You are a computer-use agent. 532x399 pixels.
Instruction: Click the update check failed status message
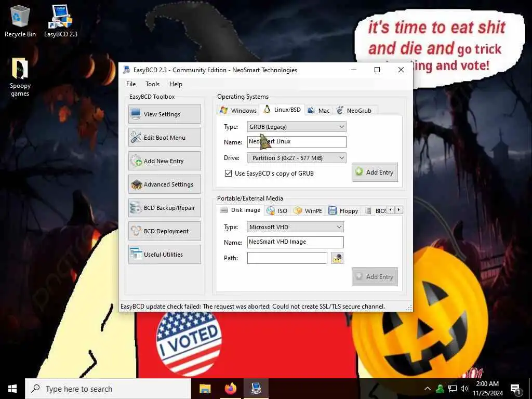click(x=253, y=307)
